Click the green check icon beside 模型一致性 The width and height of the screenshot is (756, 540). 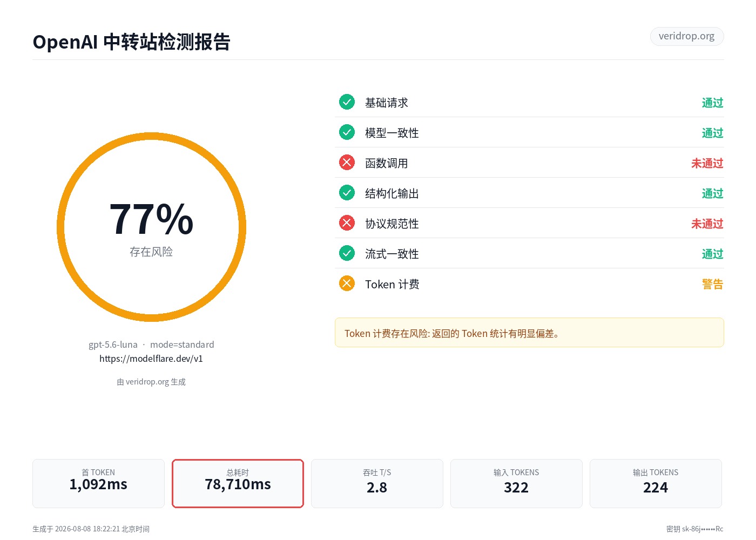coord(347,132)
